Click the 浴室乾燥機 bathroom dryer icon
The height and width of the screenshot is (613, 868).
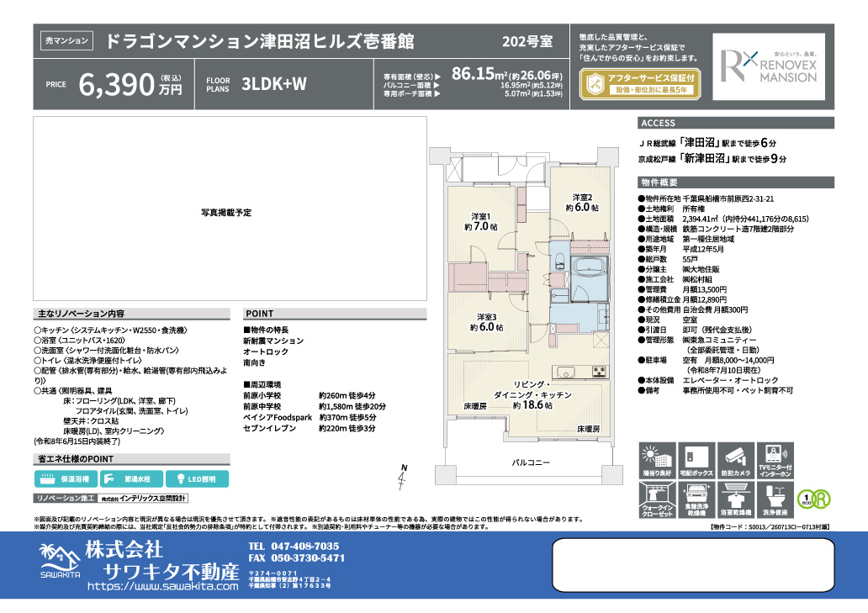click(x=736, y=499)
